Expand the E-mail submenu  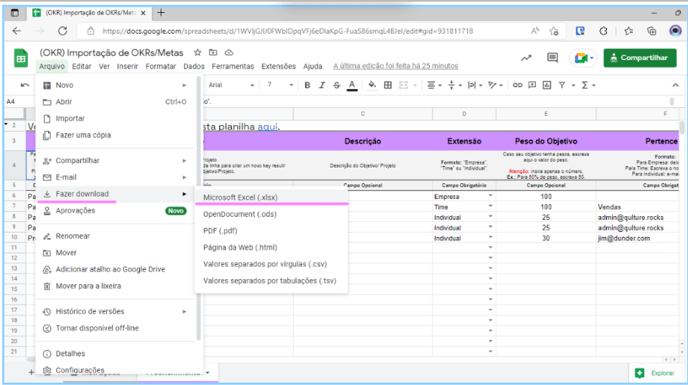pyautogui.click(x=115, y=177)
